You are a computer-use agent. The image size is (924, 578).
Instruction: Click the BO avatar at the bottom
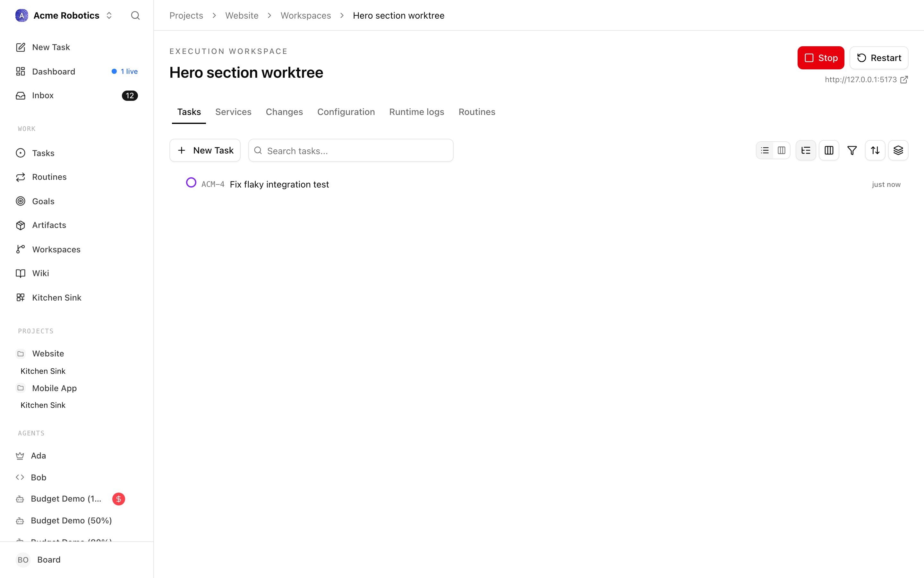23,560
